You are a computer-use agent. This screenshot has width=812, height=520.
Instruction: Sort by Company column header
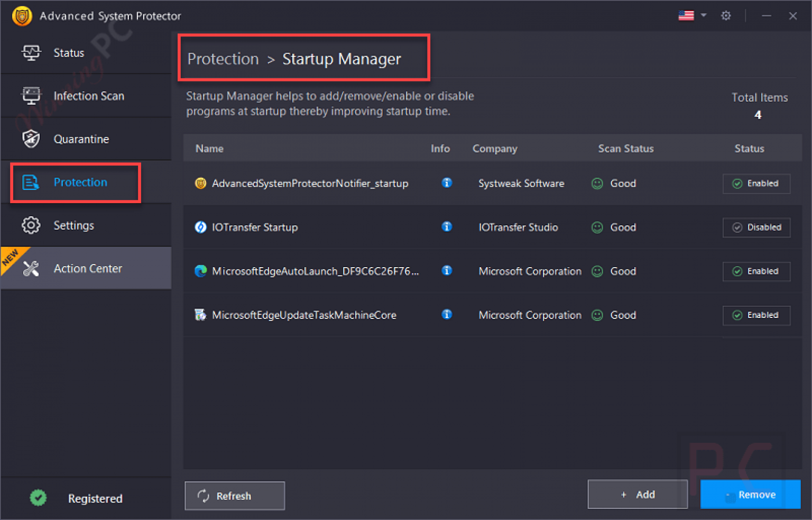[495, 149]
